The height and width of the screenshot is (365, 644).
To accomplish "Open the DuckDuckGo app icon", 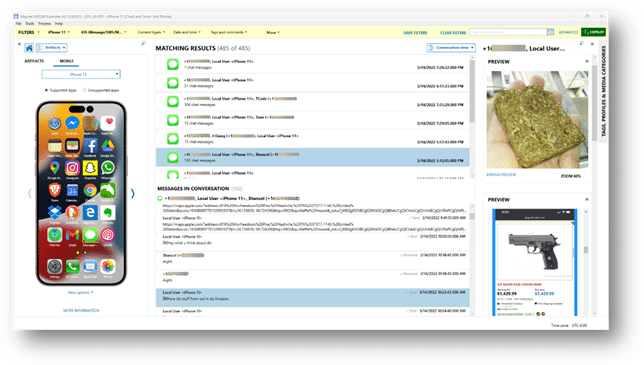I will click(x=72, y=212).
